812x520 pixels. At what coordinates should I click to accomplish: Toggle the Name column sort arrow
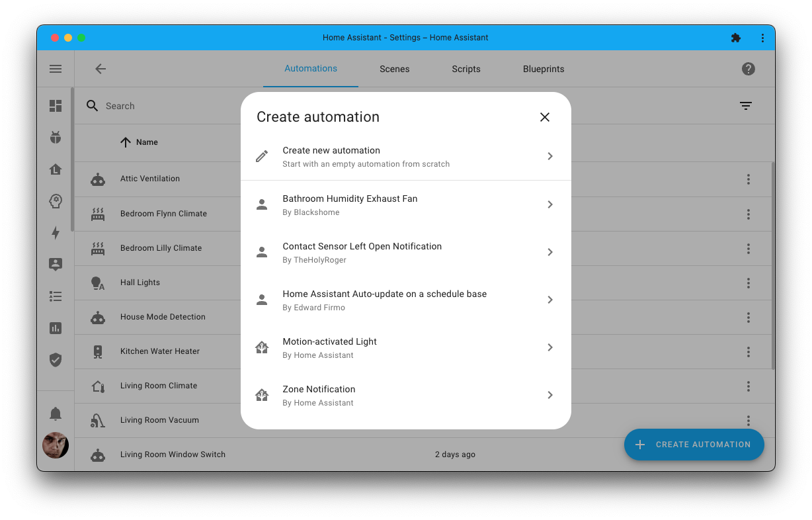pyautogui.click(x=126, y=142)
